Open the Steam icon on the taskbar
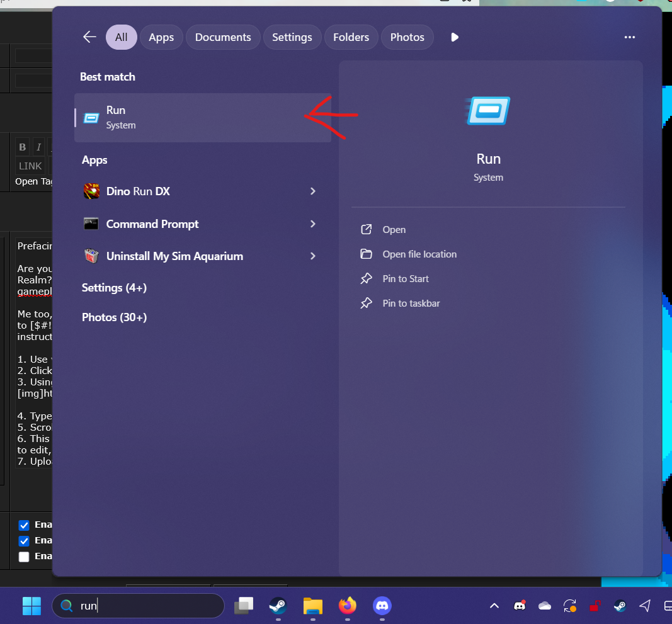672x624 pixels. [278, 605]
